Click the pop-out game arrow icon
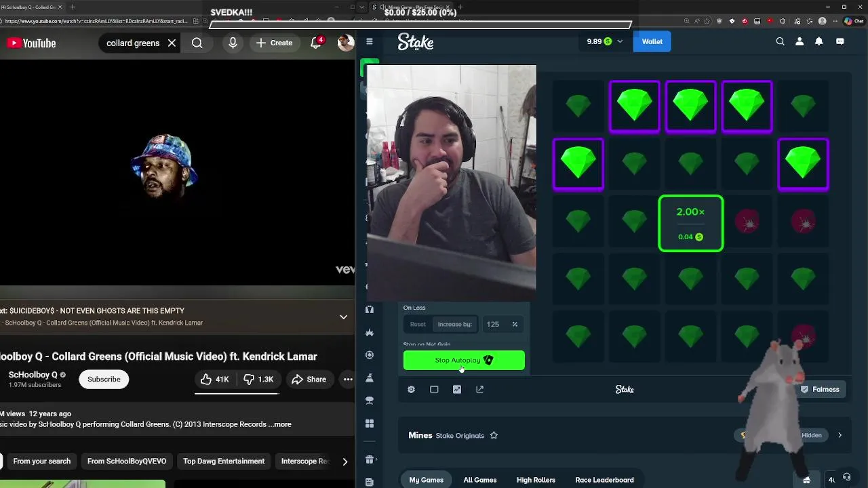The height and width of the screenshot is (488, 868). point(480,389)
